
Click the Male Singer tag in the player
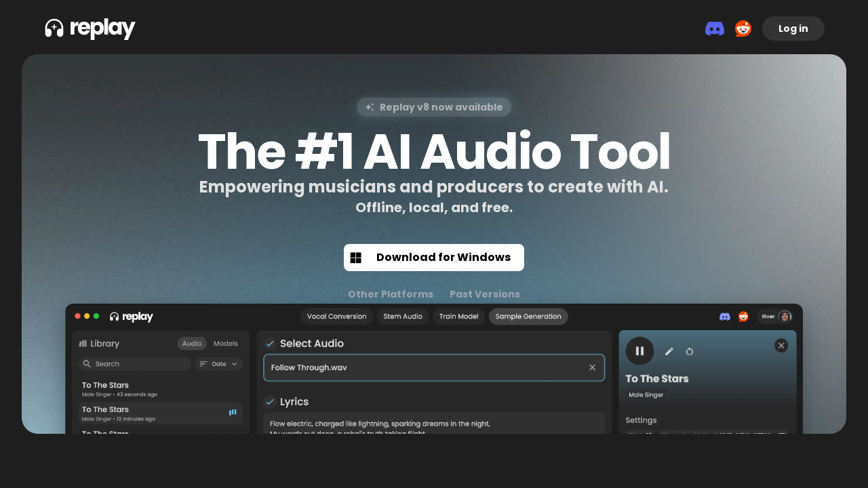pyautogui.click(x=646, y=394)
